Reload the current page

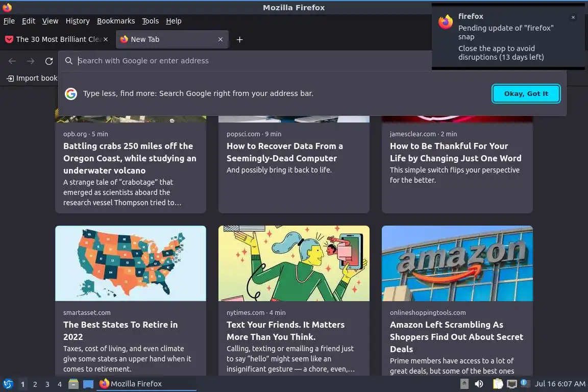(49, 61)
